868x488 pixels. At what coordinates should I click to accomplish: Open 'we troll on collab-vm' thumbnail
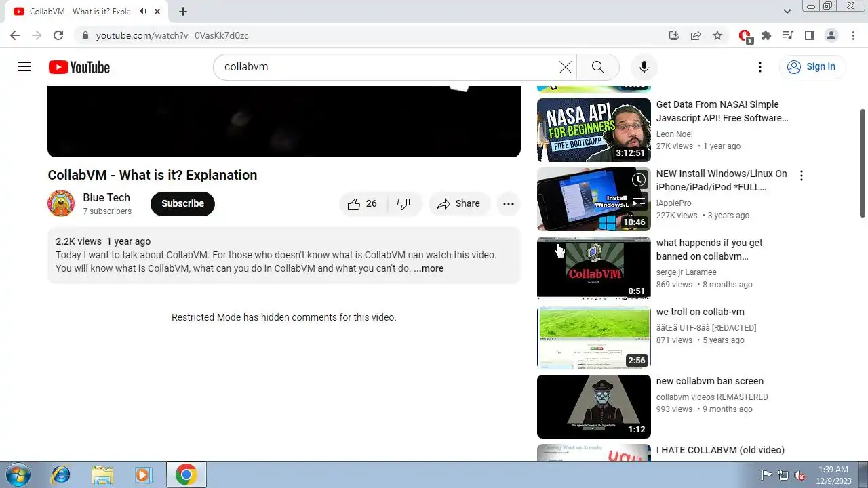(594, 338)
